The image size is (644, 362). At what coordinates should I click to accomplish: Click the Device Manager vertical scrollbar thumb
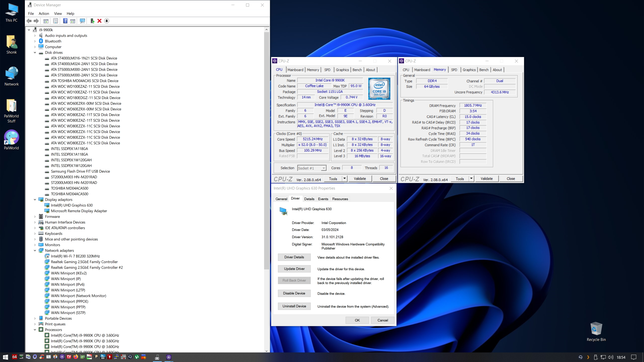[x=266, y=151]
